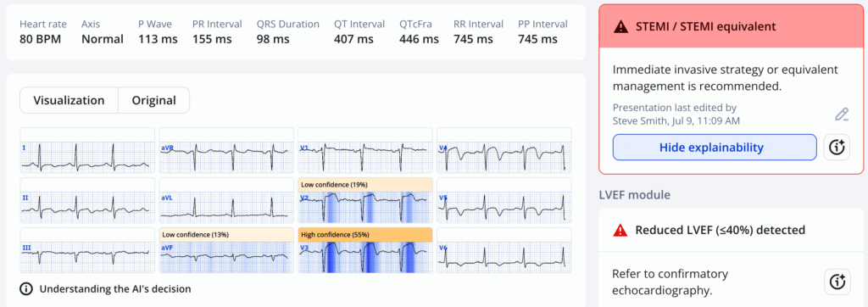
Task: Click the pencil edit presentation icon
Action: (842, 114)
